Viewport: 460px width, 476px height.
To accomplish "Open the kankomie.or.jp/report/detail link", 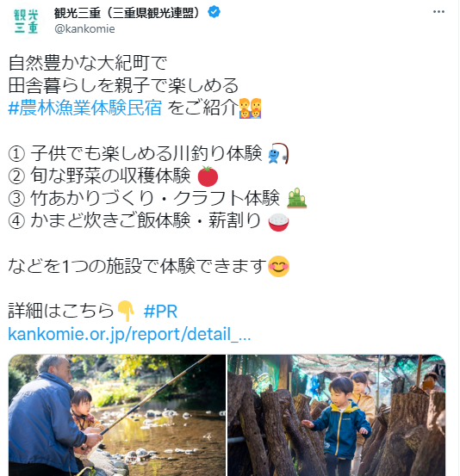I will click(129, 334).
